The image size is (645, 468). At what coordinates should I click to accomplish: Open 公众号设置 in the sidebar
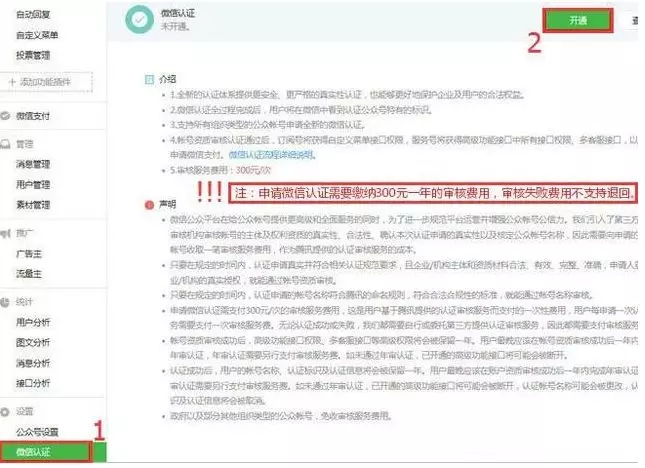(37, 432)
